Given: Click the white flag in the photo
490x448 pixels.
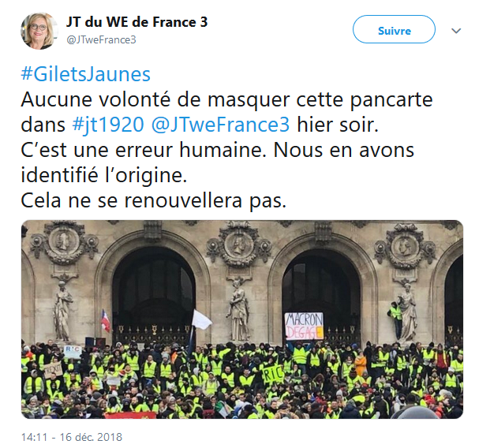Looking at the screenshot, I should pos(201,319).
